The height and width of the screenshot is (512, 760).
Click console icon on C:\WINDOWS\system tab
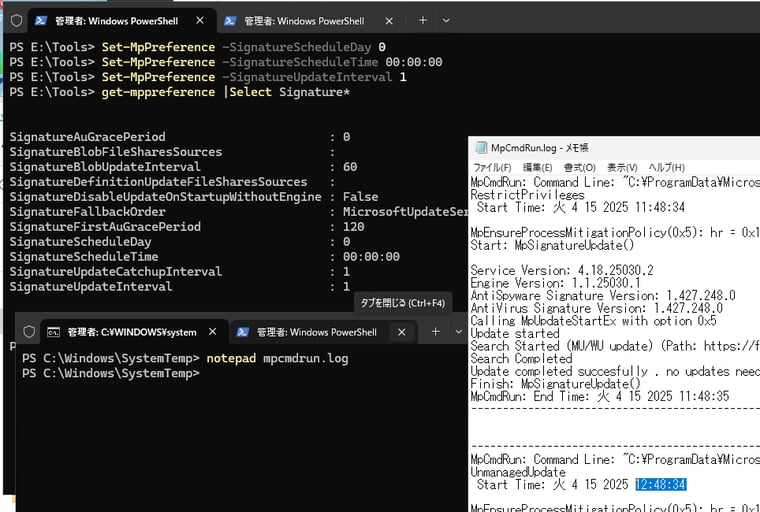pos(53,332)
